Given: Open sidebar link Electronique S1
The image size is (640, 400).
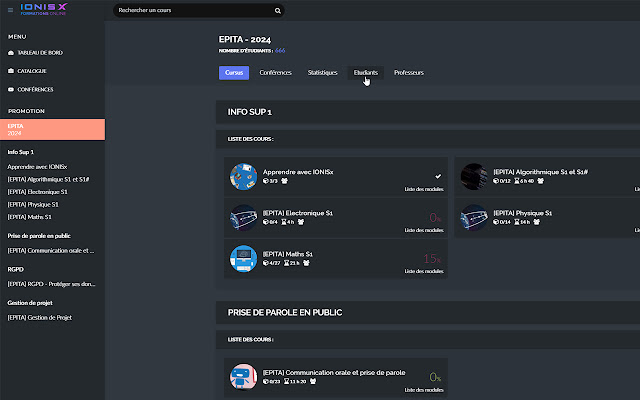Looking at the screenshot, I should [x=38, y=192].
